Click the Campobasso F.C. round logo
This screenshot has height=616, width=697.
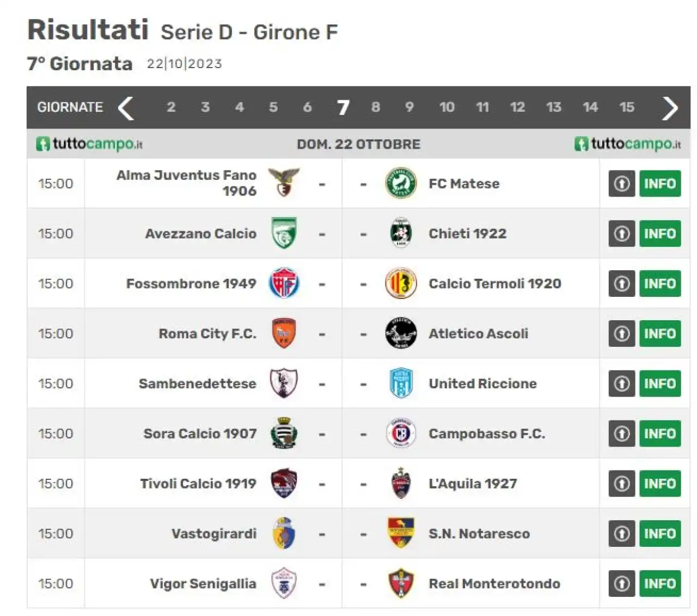(401, 434)
